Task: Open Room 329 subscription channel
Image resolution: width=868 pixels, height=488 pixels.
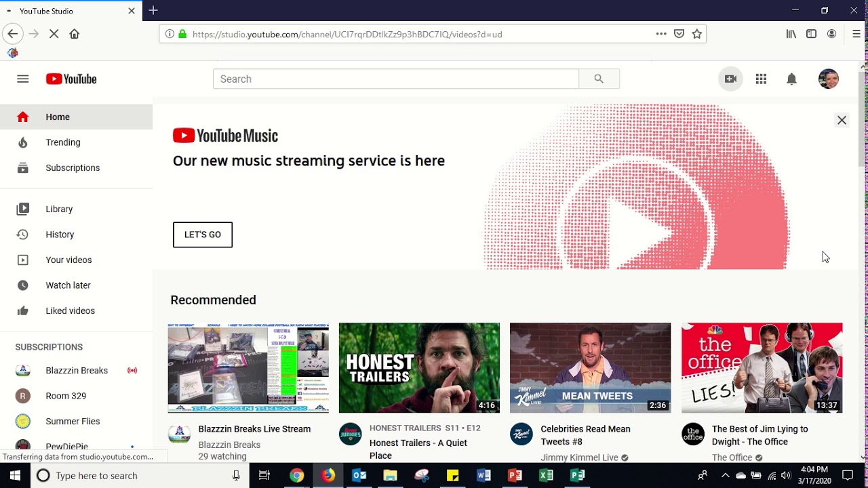Action: click(76, 396)
